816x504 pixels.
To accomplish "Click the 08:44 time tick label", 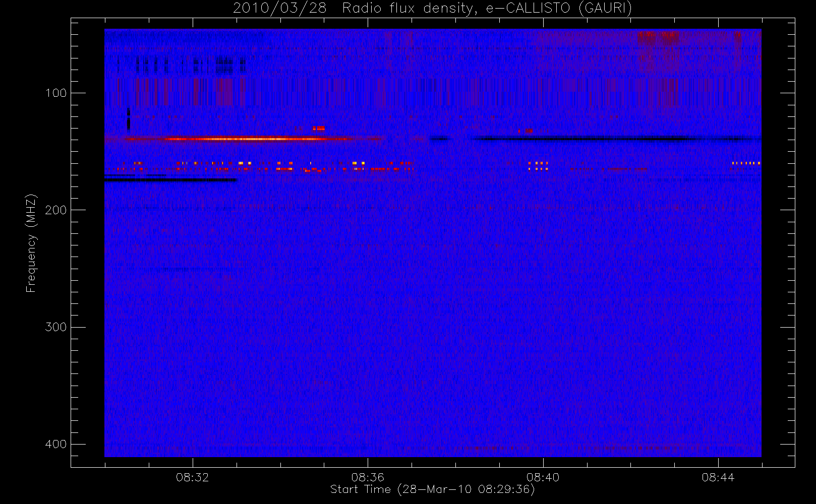I will 718,477.
